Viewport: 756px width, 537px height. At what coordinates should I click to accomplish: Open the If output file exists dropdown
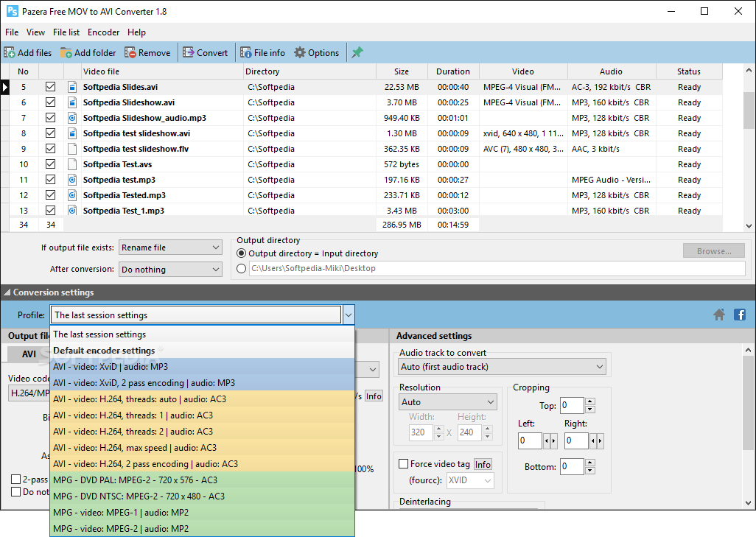click(x=170, y=248)
